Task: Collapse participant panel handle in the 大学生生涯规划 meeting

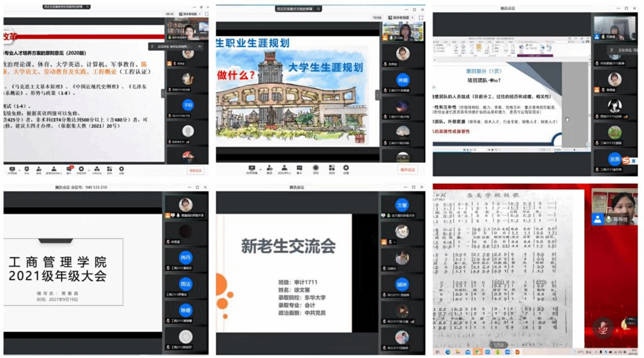Action: (x=377, y=94)
